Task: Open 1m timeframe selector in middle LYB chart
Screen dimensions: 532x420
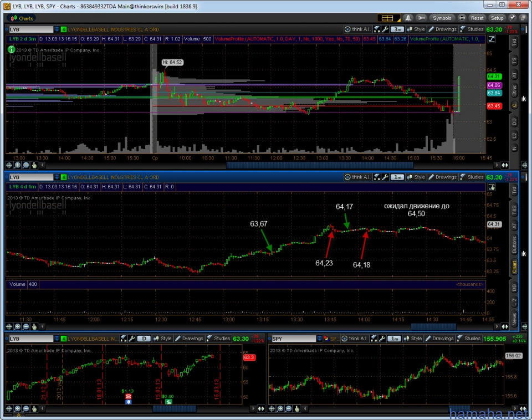Action: (397, 177)
